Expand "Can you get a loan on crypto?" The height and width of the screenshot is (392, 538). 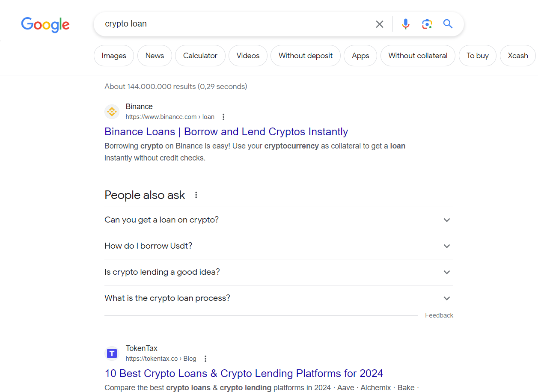tap(279, 220)
